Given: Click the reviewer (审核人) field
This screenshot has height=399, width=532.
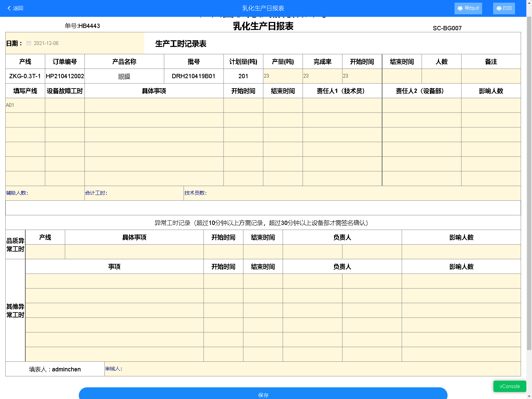Looking at the screenshot, I should (x=313, y=369).
